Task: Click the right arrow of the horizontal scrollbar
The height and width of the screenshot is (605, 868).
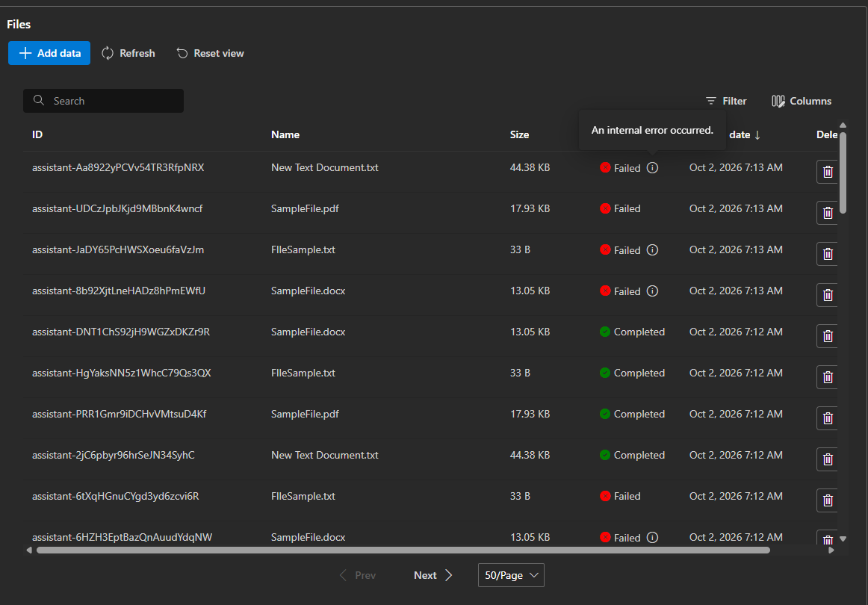Action: click(x=831, y=550)
